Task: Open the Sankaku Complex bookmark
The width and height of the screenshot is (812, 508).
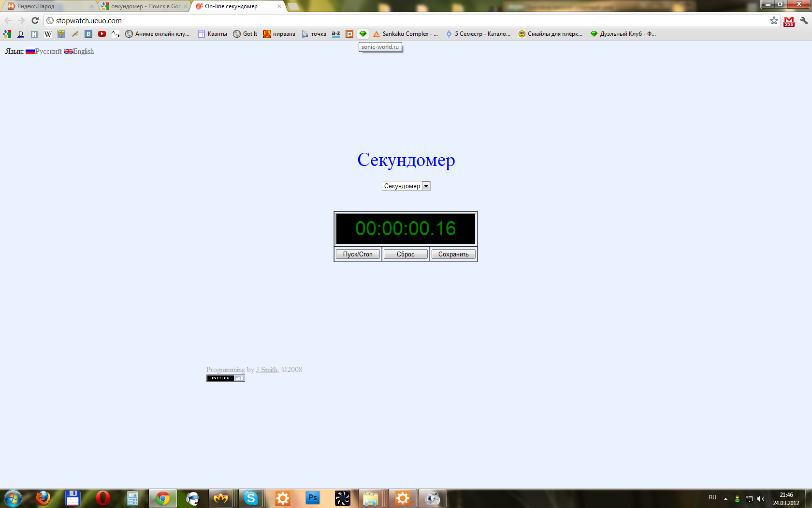Action: (x=406, y=34)
